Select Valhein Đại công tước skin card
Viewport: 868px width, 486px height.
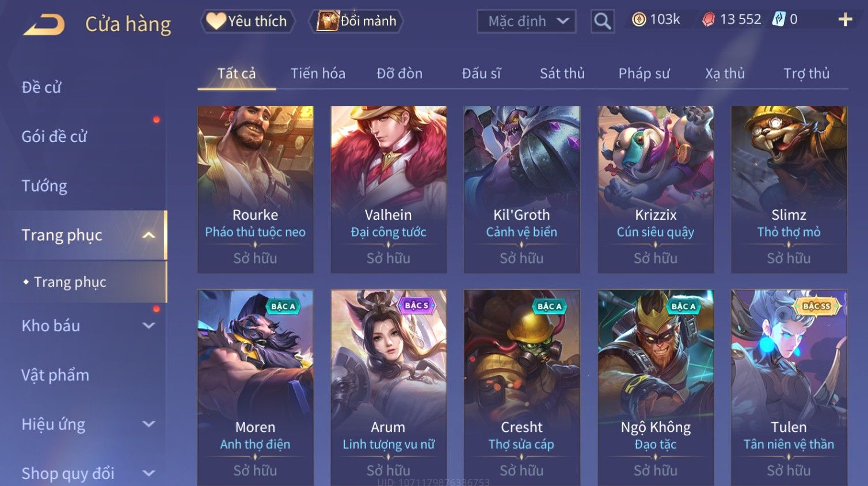(389, 189)
